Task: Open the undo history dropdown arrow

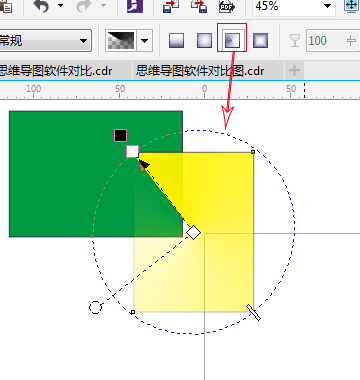Action: click(x=60, y=5)
